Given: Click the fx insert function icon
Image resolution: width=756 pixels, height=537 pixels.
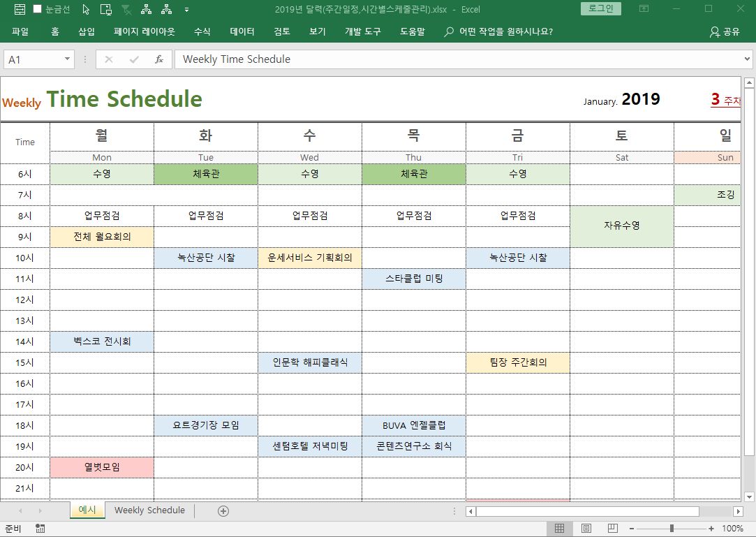Looking at the screenshot, I should (158, 59).
